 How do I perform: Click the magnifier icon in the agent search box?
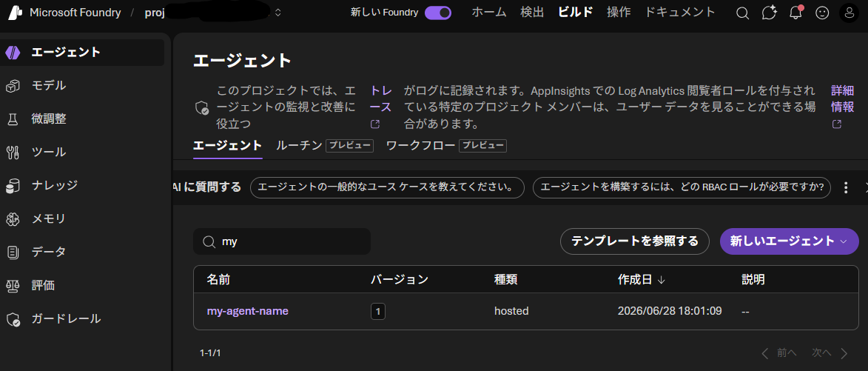(209, 242)
